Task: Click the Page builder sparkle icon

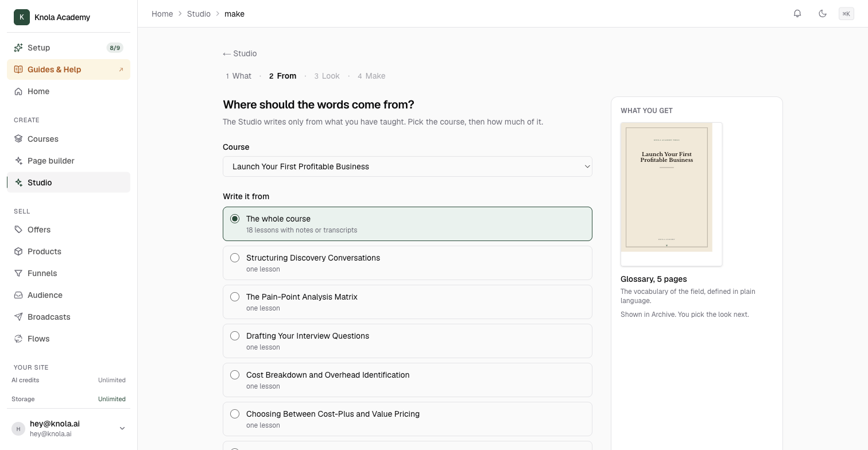Action: coord(18,161)
